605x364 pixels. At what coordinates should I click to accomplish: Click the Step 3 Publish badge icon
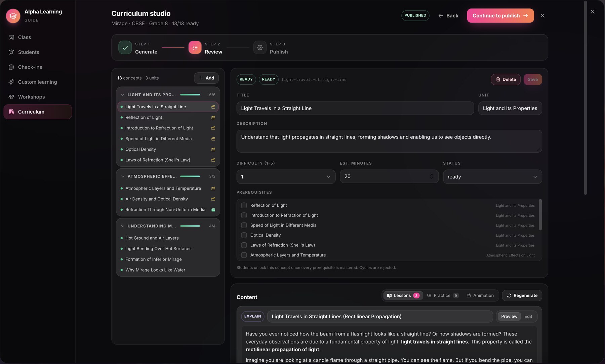tap(260, 47)
